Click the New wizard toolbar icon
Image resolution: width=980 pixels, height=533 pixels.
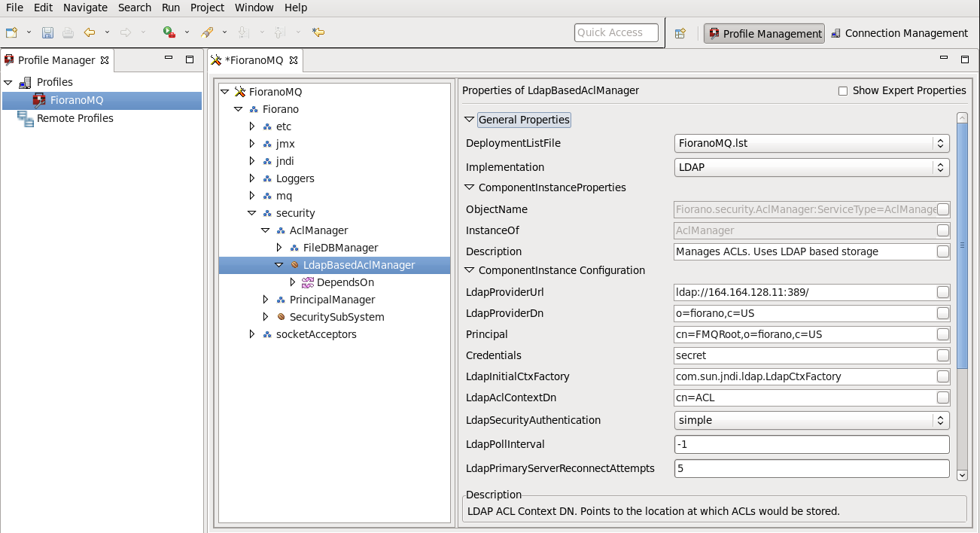point(11,32)
